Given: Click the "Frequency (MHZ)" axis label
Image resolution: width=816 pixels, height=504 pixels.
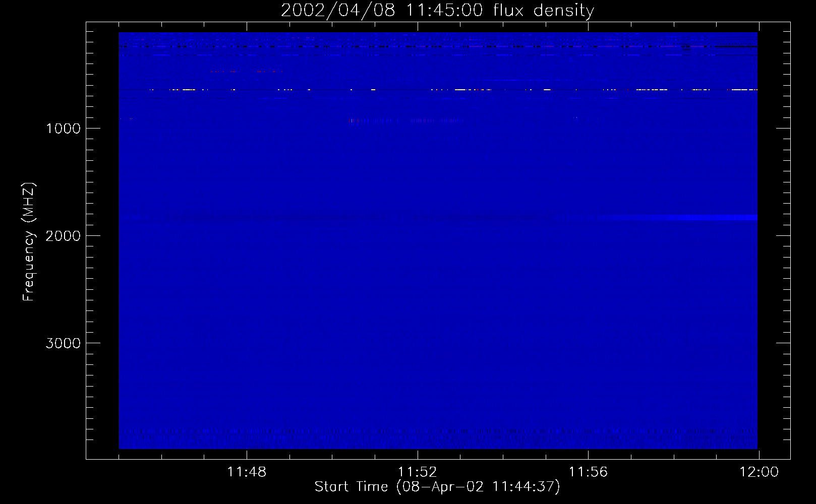Looking at the screenshot, I should (29, 242).
